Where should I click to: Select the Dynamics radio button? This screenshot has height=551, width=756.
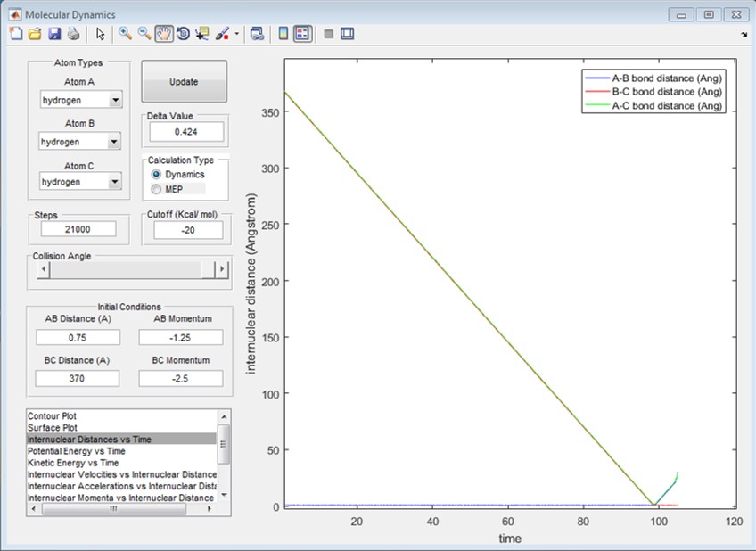[156, 175]
